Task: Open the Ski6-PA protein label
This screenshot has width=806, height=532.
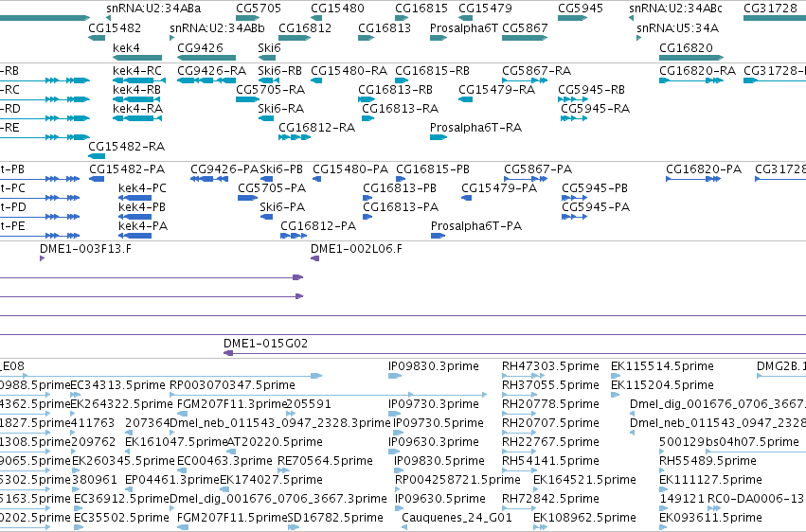Action: pos(282,207)
